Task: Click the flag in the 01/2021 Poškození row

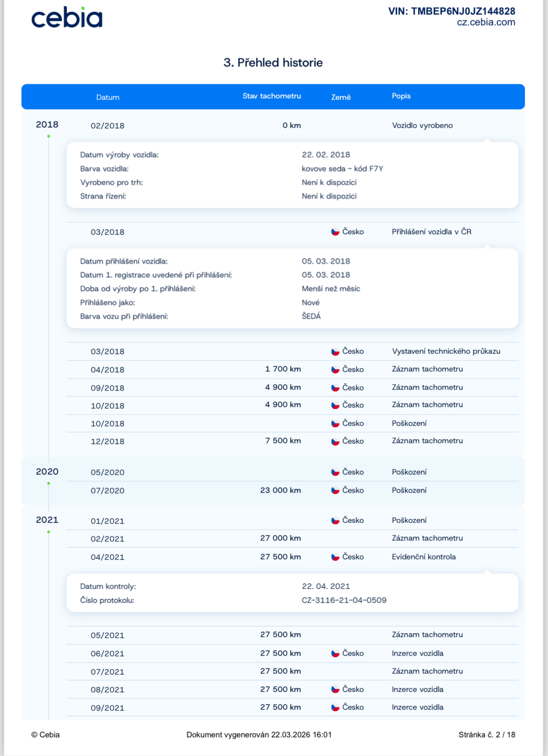Action: pos(335,520)
